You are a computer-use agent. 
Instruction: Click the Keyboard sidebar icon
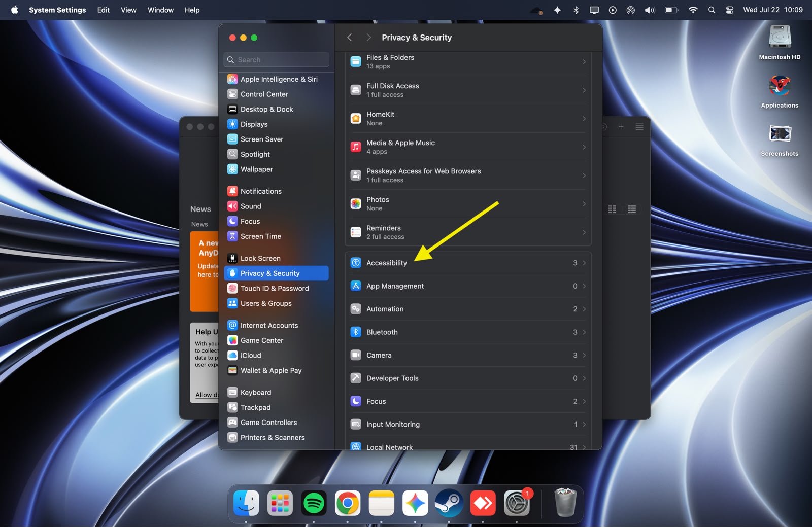pyautogui.click(x=232, y=393)
